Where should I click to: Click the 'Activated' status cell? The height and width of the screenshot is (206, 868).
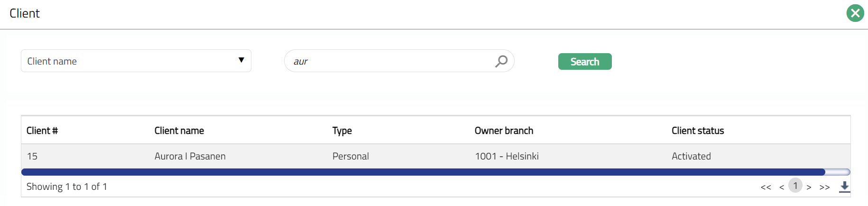click(691, 156)
